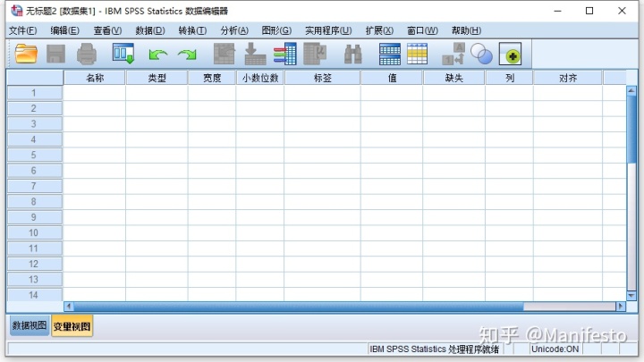Screen dimensions: 644x362
Task: Click the horizontal scrollbar left arrow
Action: tap(69, 307)
